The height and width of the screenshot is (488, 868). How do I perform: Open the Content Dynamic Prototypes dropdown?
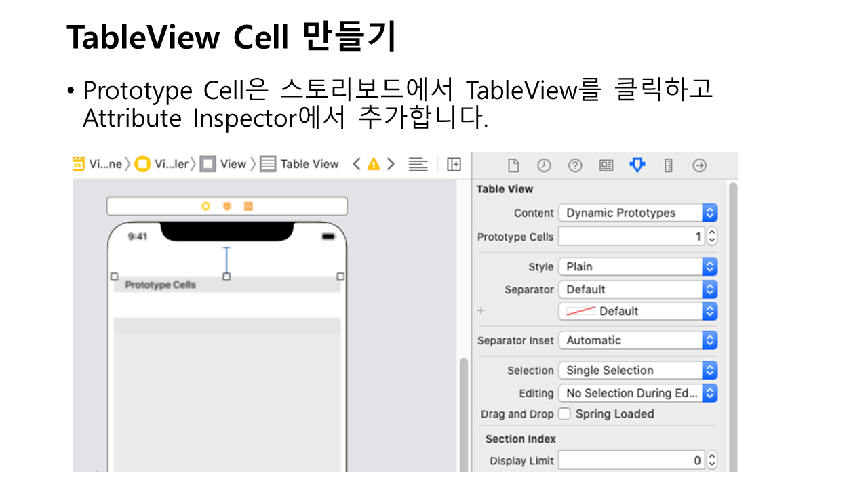click(637, 213)
